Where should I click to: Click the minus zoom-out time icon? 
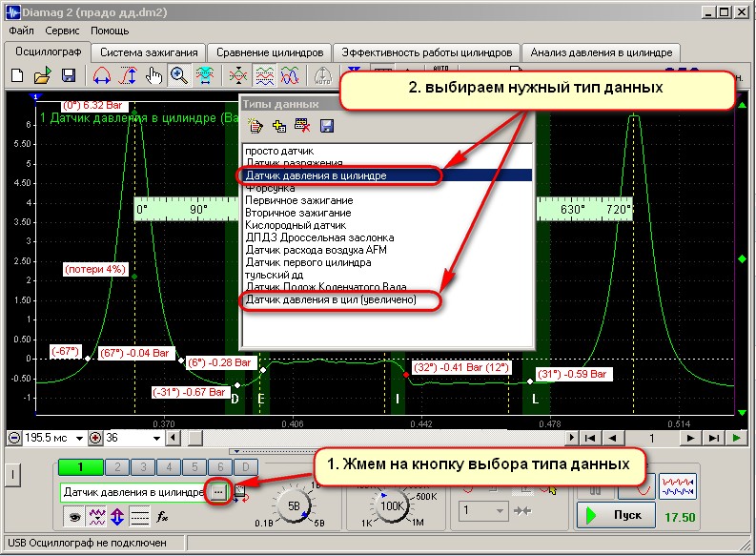(x=14, y=438)
